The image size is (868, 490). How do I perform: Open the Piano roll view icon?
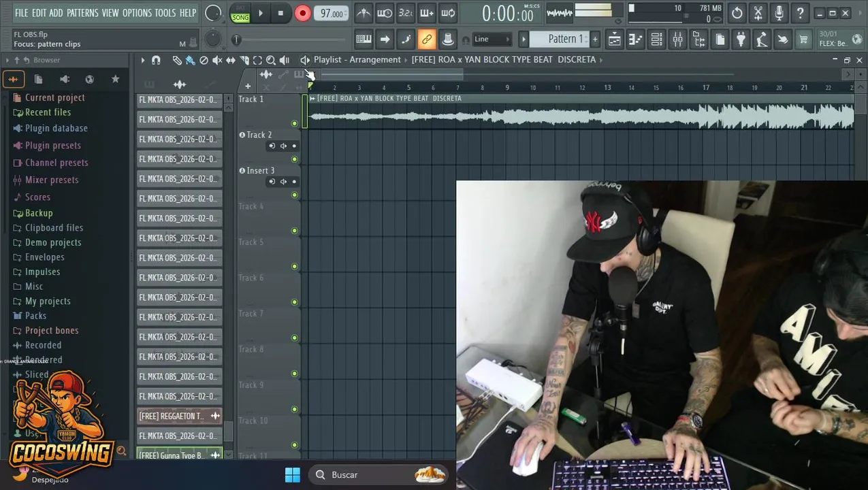point(635,39)
